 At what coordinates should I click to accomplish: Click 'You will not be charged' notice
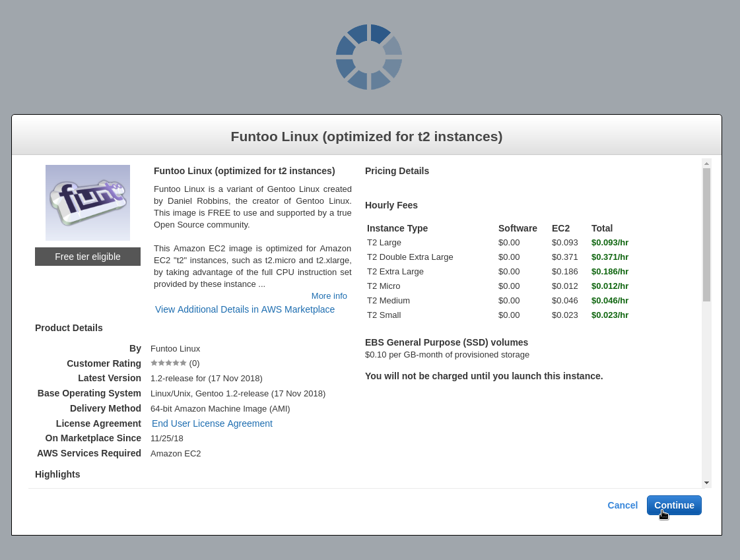tap(484, 376)
